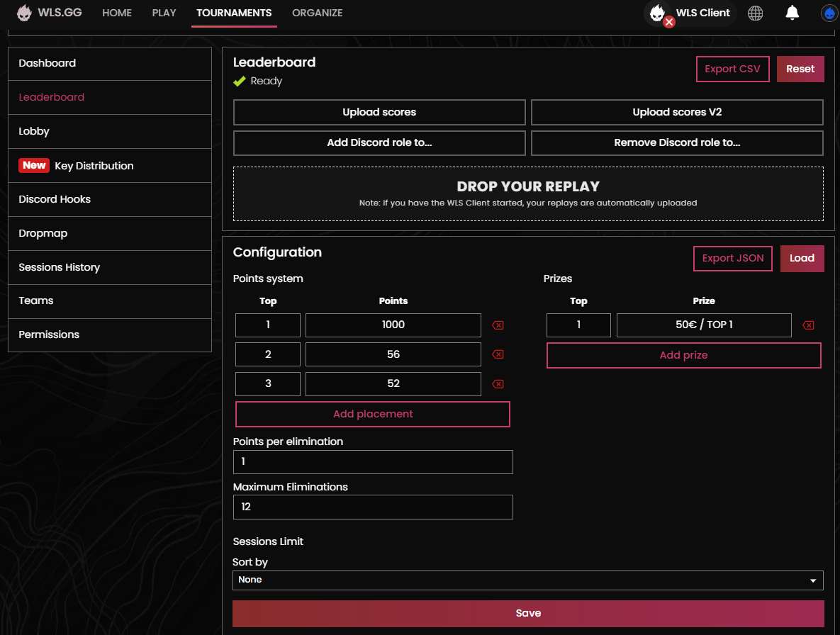The image size is (840, 635).
Task: Click the Drop your replay area
Action: 528,192
